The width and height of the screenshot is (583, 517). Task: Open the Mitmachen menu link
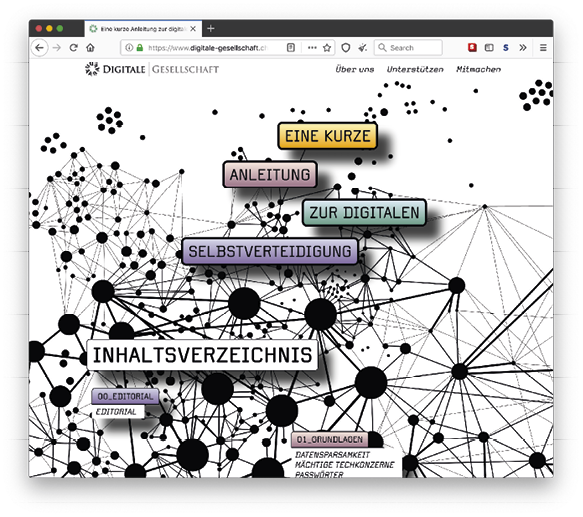pyautogui.click(x=479, y=69)
